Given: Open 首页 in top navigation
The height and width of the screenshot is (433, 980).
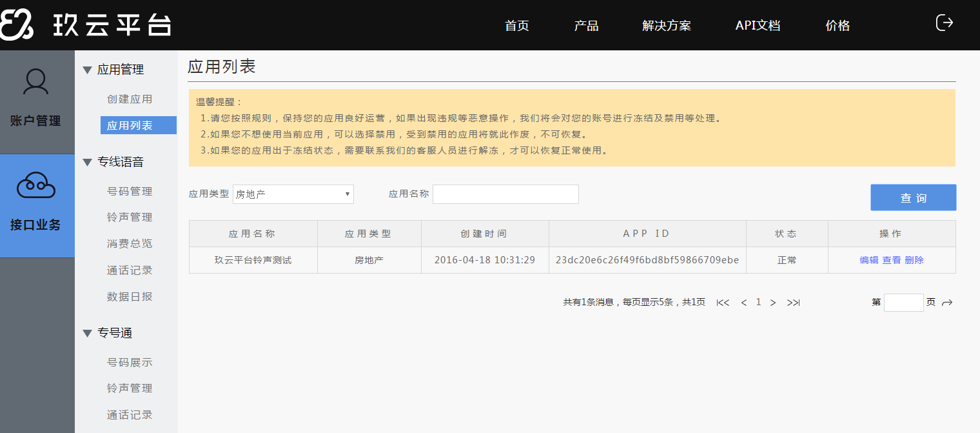Looking at the screenshot, I should [517, 26].
